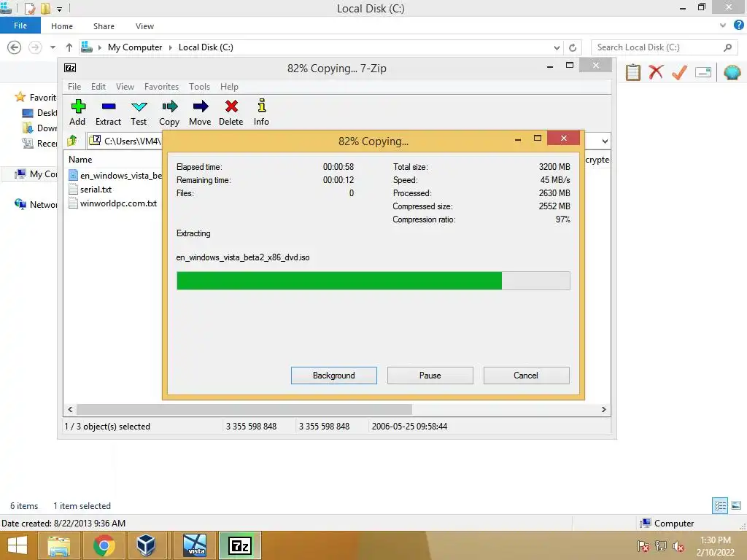
Task: Click the Search Local Disk field
Action: coord(665,47)
